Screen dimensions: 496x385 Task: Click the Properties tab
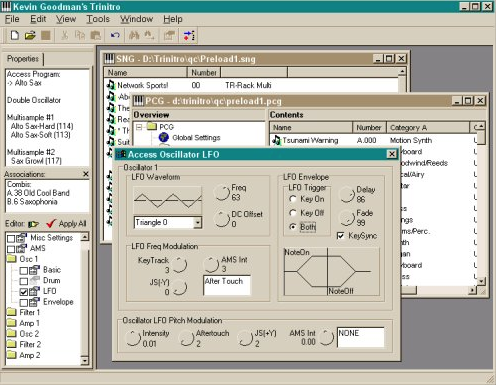23,59
